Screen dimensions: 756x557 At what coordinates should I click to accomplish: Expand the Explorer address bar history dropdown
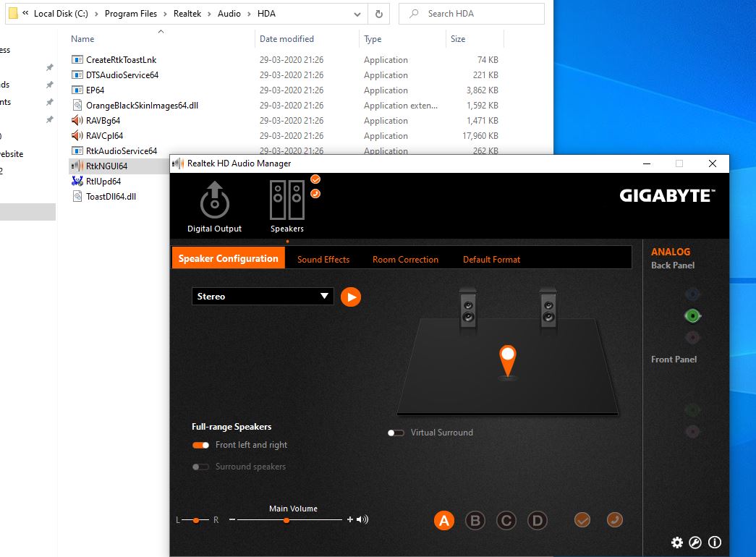pyautogui.click(x=357, y=14)
